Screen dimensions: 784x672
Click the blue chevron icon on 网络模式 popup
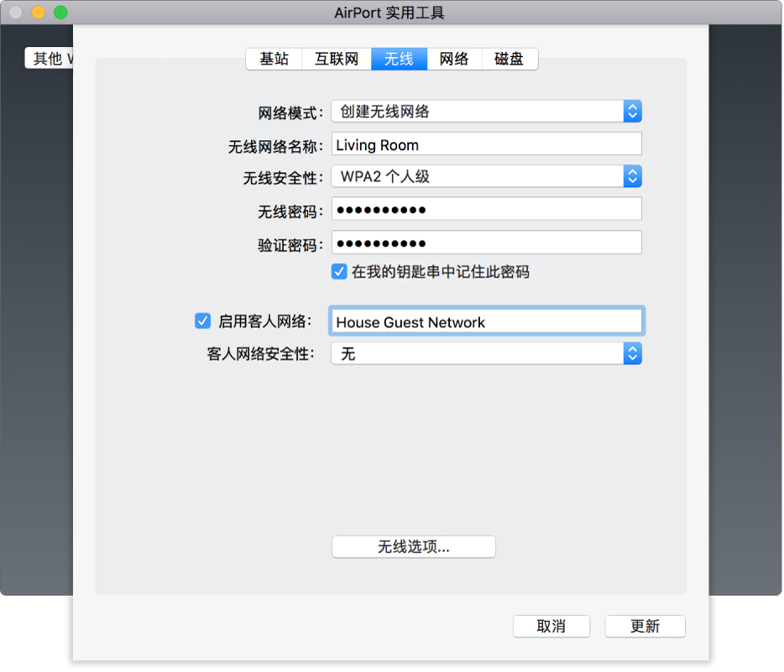pos(632,111)
